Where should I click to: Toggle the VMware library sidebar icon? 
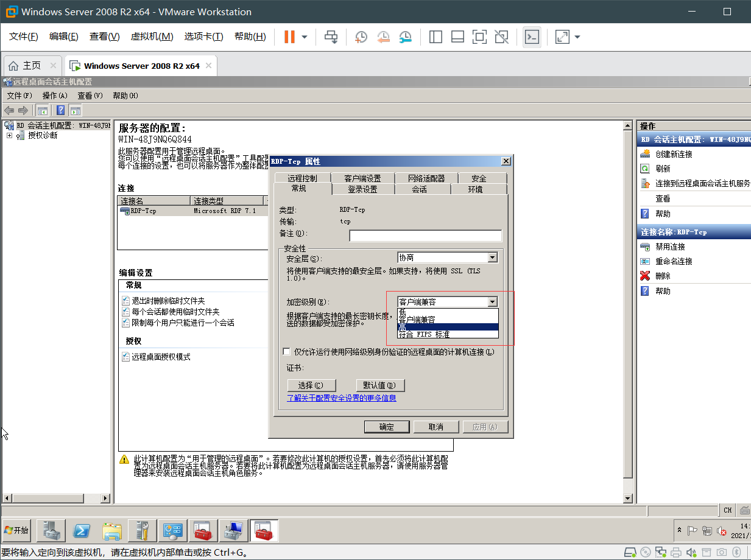click(x=435, y=37)
